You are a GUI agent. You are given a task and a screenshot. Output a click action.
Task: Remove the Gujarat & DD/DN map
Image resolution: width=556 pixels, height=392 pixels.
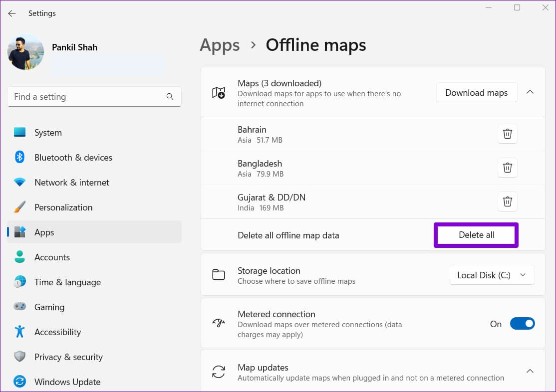(507, 201)
